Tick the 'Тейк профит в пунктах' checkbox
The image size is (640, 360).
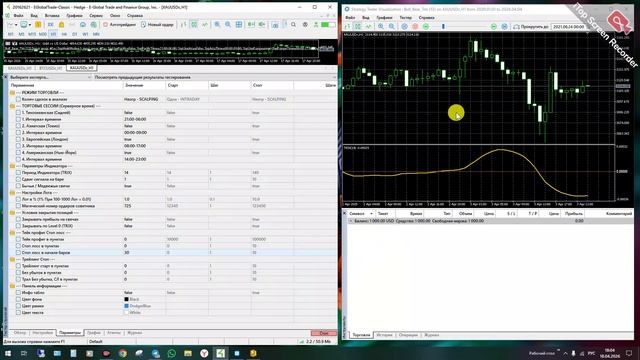click(18, 239)
